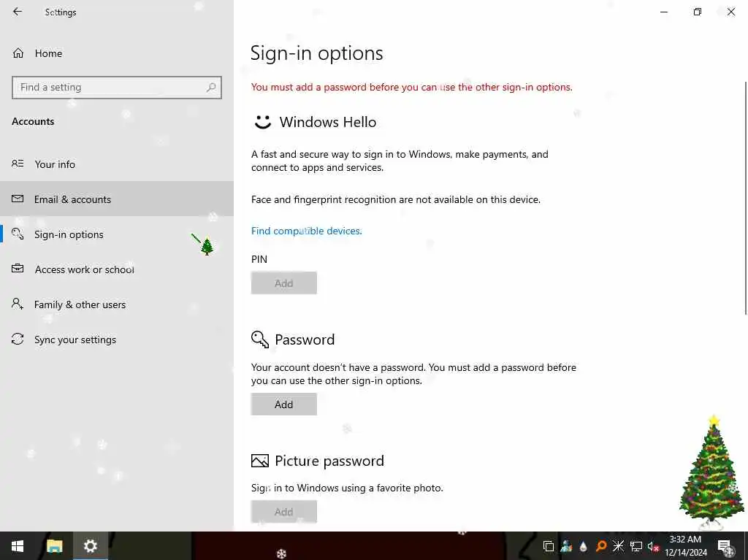Screen dimensions: 748x560
Task: Click the muted volume tray icon
Action: coord(653,546)
